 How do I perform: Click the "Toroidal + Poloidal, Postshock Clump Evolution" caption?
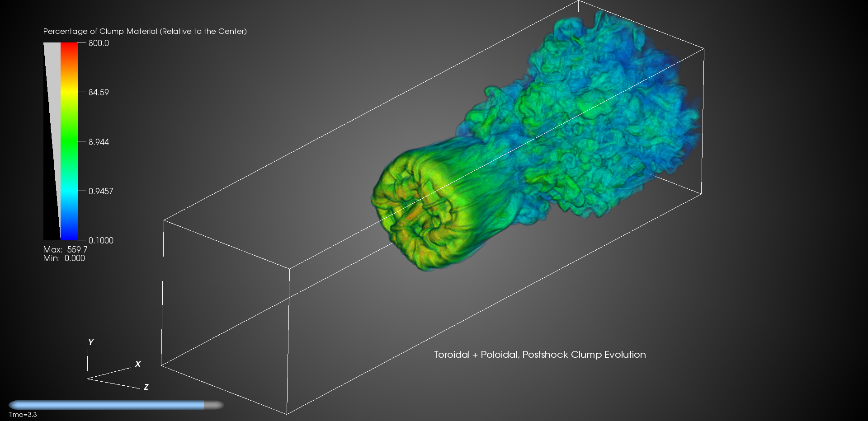(540, 355)
